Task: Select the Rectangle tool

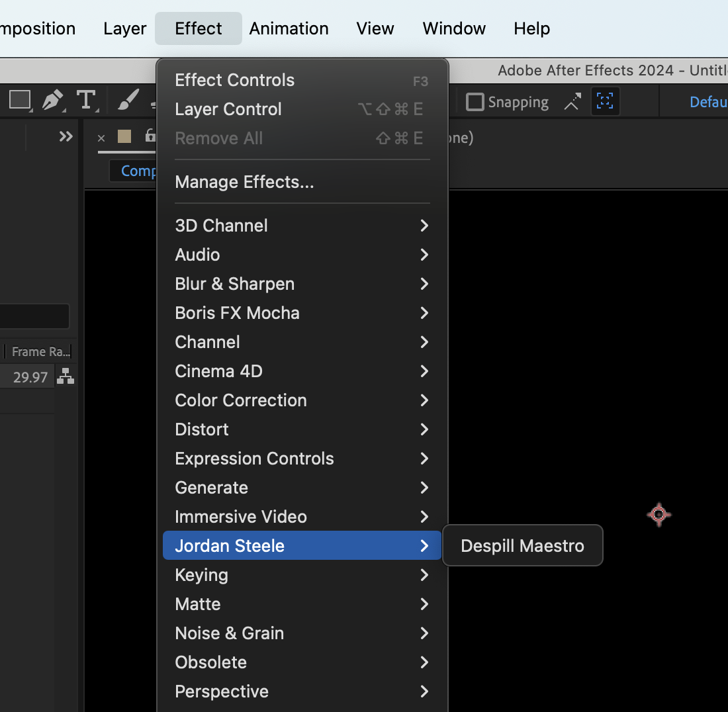Action: click(x=19, y=100)
